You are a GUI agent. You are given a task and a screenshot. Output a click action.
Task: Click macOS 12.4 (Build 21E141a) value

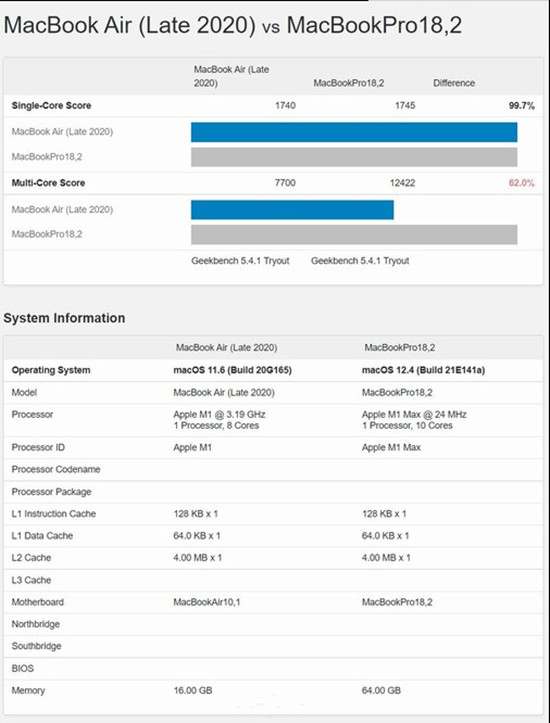(423, 370)
